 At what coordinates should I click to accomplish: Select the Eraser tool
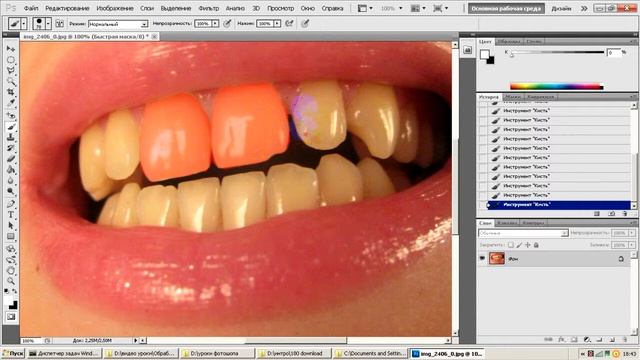tap(11, 159)
